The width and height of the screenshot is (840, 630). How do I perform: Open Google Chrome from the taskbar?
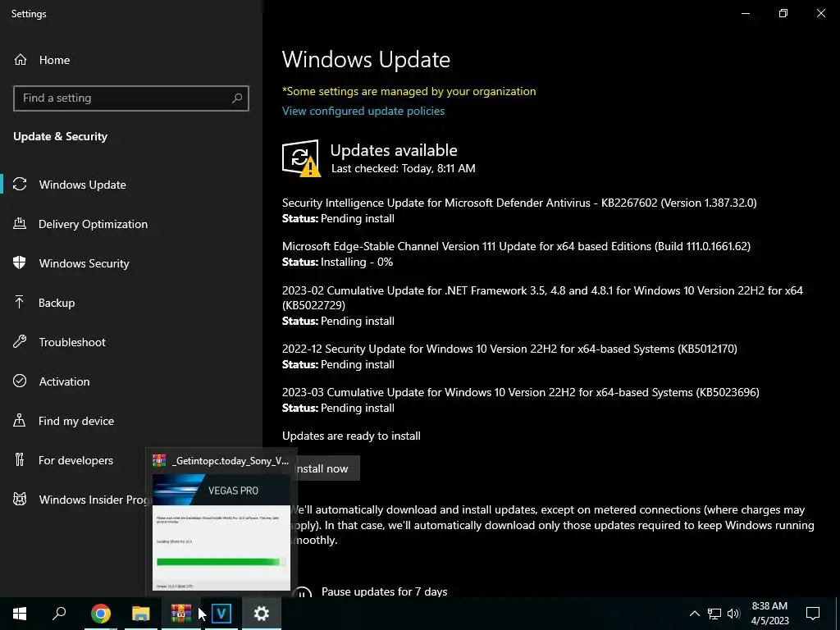click(101, 614)
